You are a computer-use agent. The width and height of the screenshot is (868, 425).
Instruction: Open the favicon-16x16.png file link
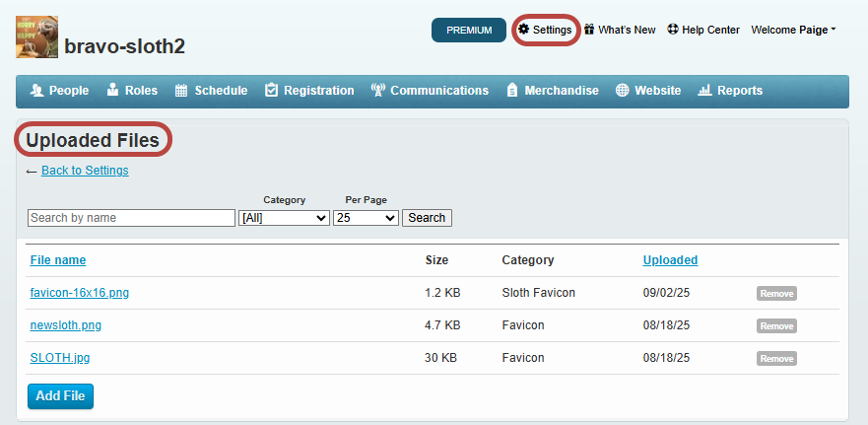coord(80,293)
